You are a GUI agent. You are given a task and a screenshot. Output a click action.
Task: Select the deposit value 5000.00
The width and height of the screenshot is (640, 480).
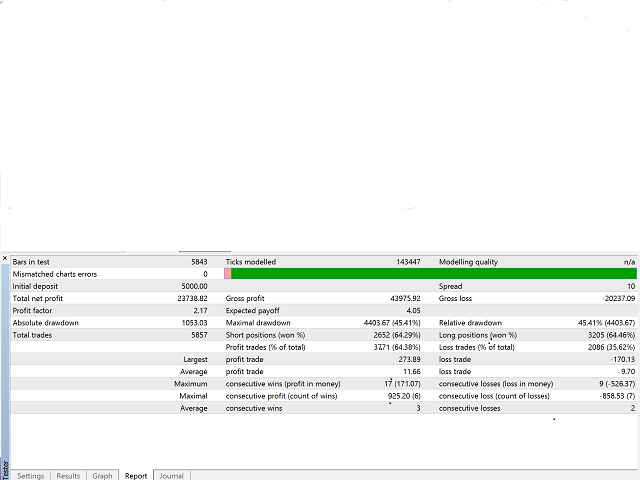tap(194, 287)
